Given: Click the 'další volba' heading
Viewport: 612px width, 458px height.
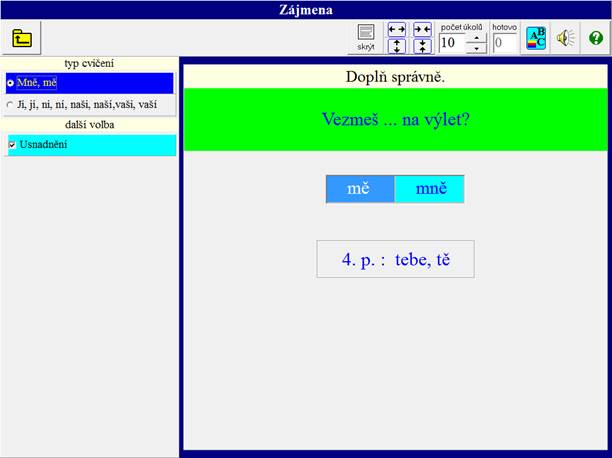Looking at the screenshot, I should (89, 125).
